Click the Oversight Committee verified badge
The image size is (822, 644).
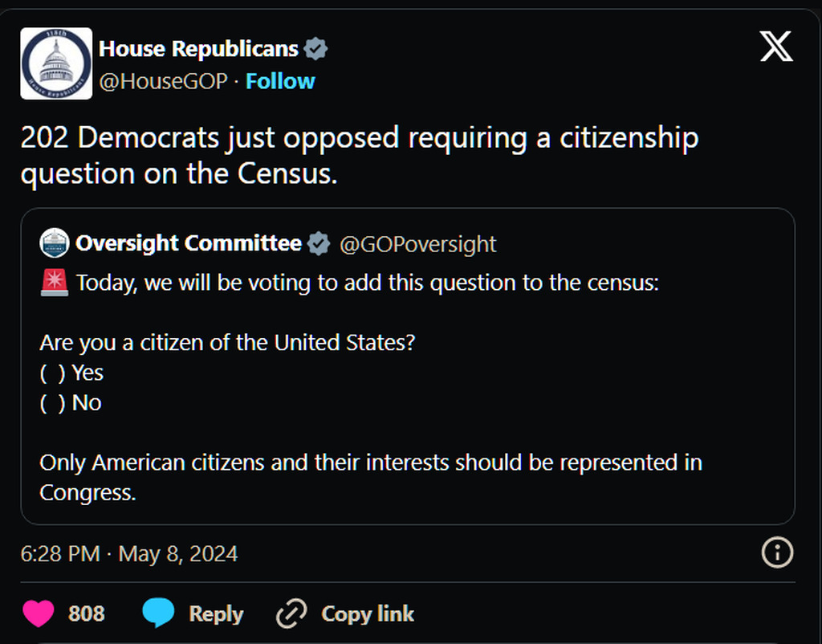tap(319, 244)
